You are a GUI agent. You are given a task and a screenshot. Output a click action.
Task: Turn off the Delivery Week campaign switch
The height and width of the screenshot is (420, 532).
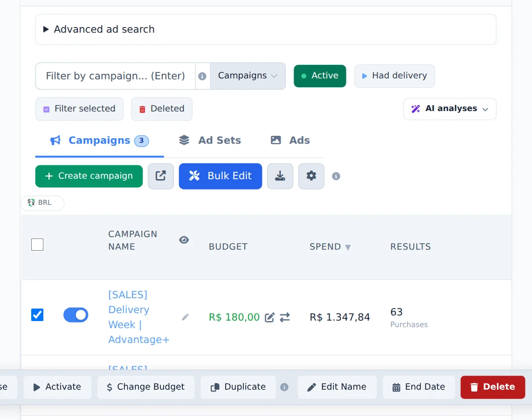pos(76,315)
